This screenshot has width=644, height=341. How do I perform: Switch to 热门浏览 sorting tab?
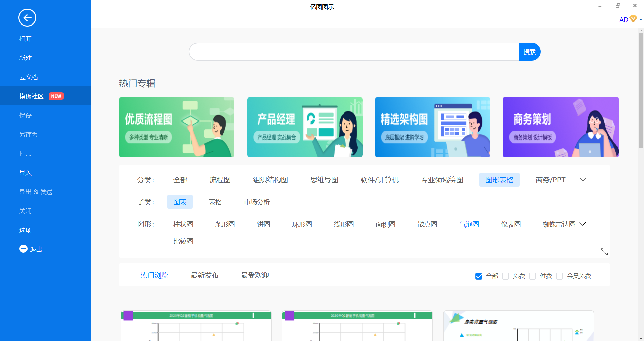[154, 275]
